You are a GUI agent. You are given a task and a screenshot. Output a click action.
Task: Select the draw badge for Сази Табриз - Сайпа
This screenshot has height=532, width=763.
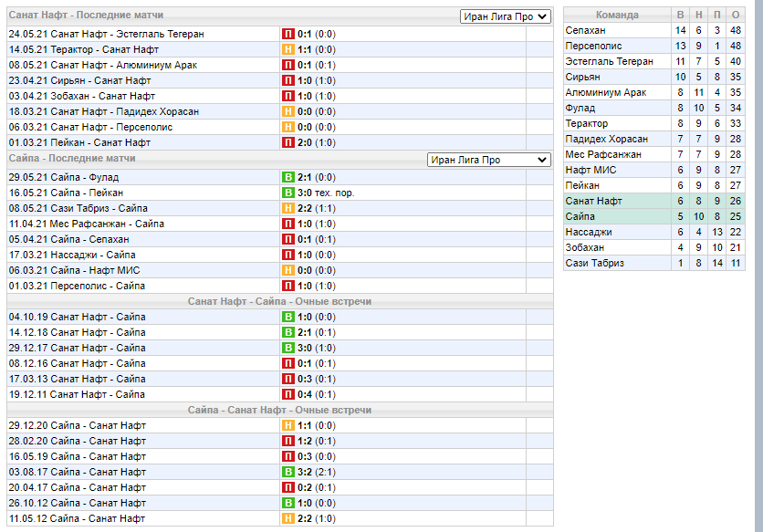click(288, 208)
